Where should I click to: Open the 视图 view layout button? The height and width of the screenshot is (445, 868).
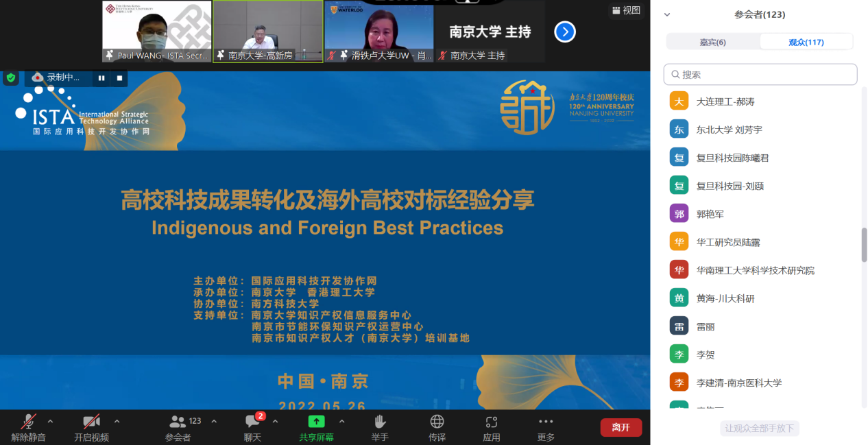point(626,10)
